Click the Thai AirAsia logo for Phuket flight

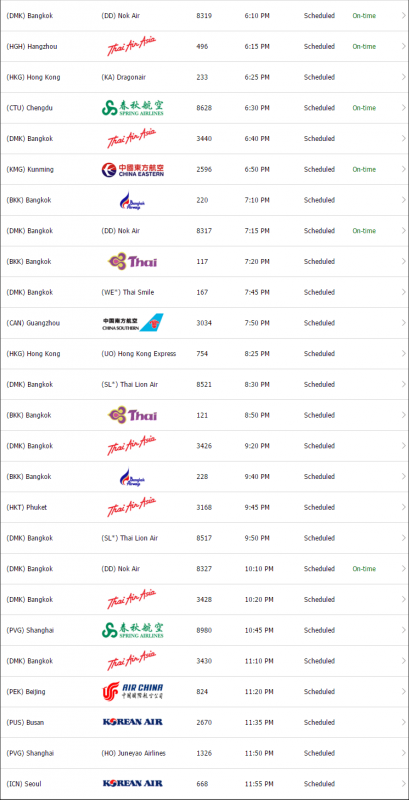132,507
